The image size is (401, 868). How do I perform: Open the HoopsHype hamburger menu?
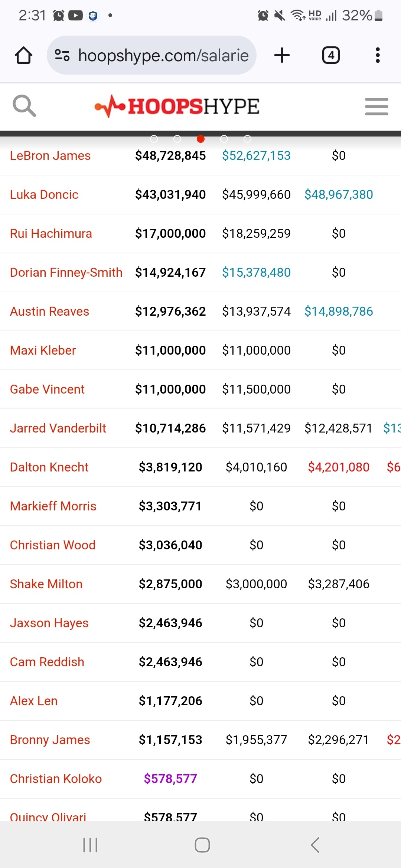pos(376,106)
